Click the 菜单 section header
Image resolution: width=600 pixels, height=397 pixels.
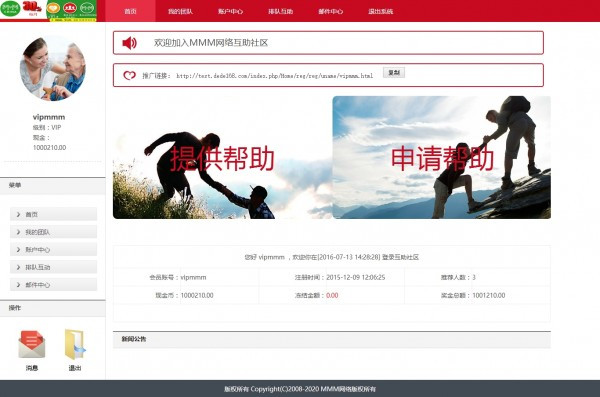tap(53, 186)
